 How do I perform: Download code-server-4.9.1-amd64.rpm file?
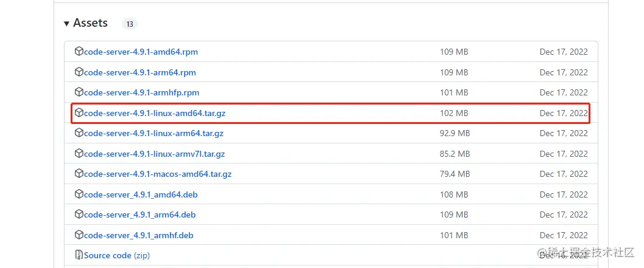(x=141, y=52)
